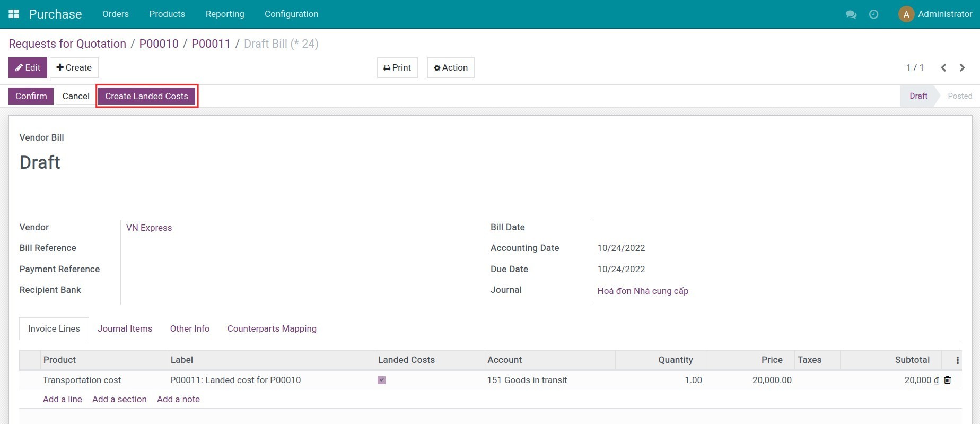Screen dimensions: 980x424
Task: Open the activities clock icon
Action: click(873, 14)
